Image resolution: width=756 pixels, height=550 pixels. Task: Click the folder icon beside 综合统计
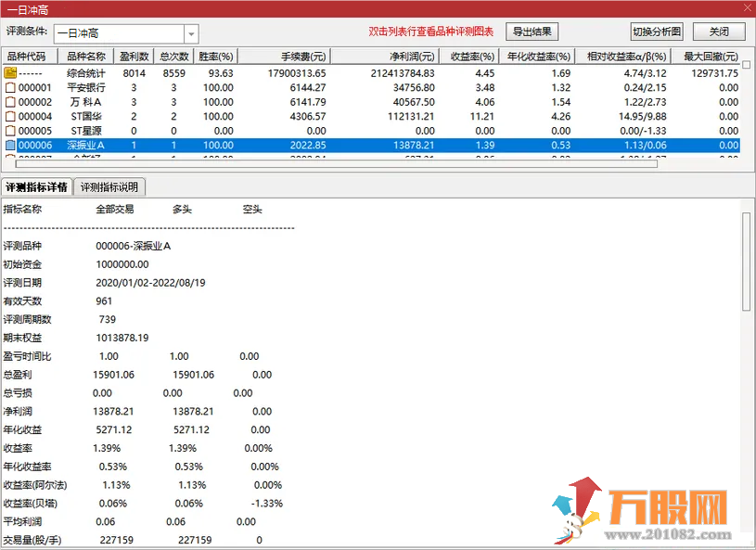click(x=11, y=72)
